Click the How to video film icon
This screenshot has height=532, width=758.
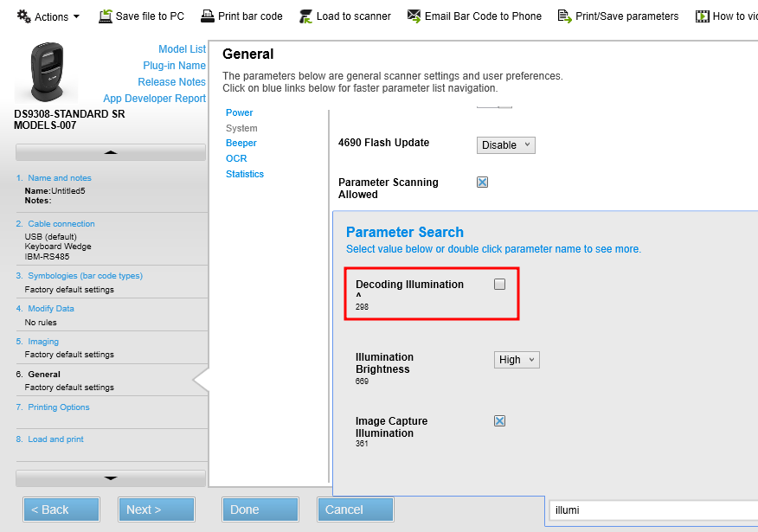(x=702, y=16)
